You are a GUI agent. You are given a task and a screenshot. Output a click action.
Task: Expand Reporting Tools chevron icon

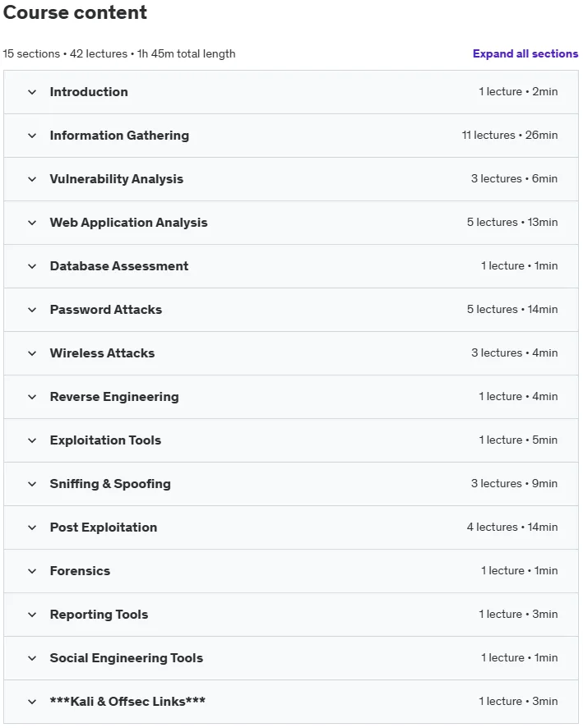[x=32, y=615]
